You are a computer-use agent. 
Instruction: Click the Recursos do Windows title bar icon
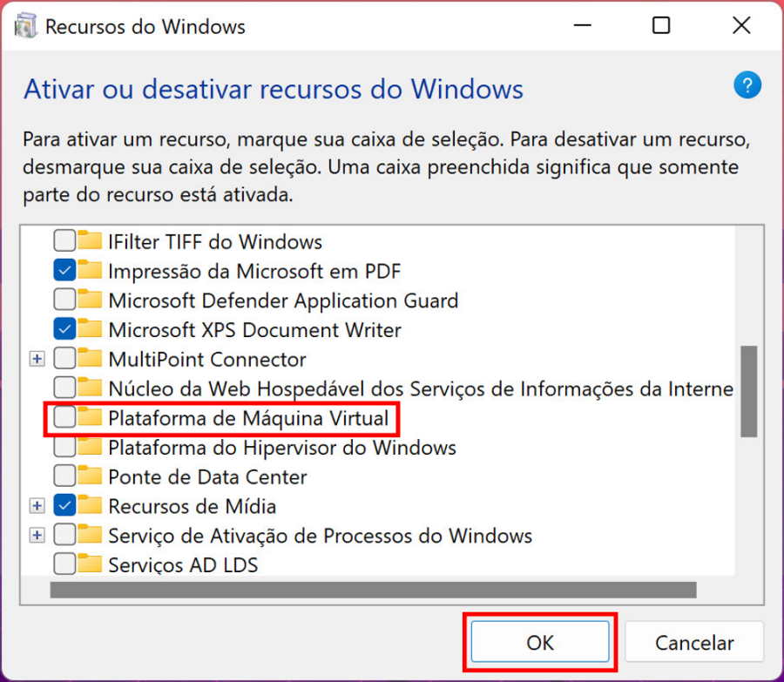point(26,26)
